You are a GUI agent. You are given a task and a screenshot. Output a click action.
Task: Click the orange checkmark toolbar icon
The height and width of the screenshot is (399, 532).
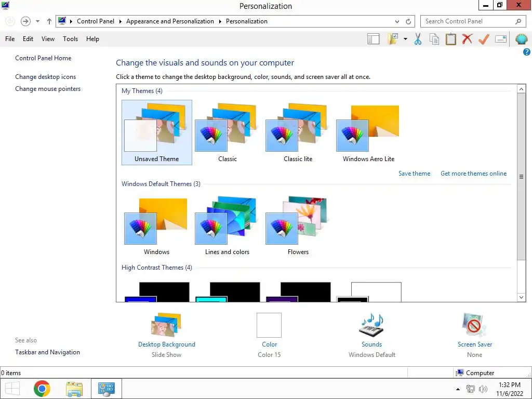click(x=484, y=39)
